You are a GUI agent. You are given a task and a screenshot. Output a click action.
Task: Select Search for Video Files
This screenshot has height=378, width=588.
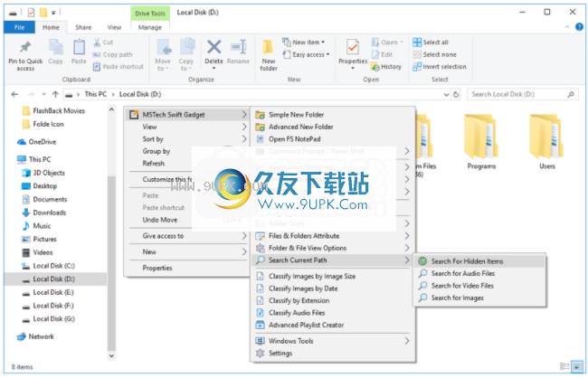coord(479,286)
